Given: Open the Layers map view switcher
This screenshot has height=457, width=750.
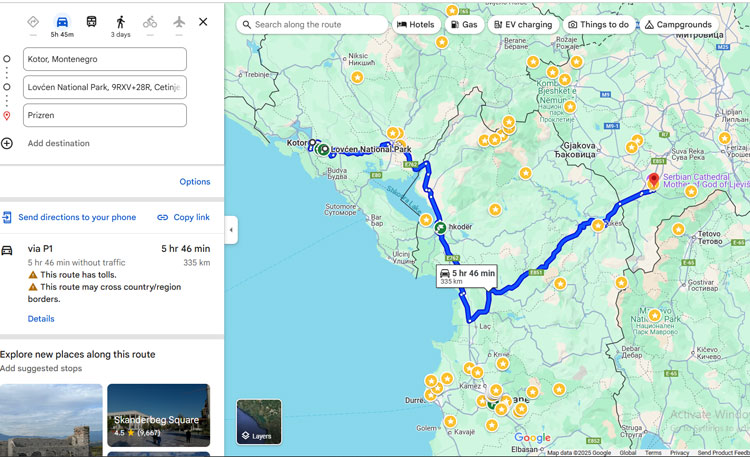Looking at the screenshot, I should (259, 422).
